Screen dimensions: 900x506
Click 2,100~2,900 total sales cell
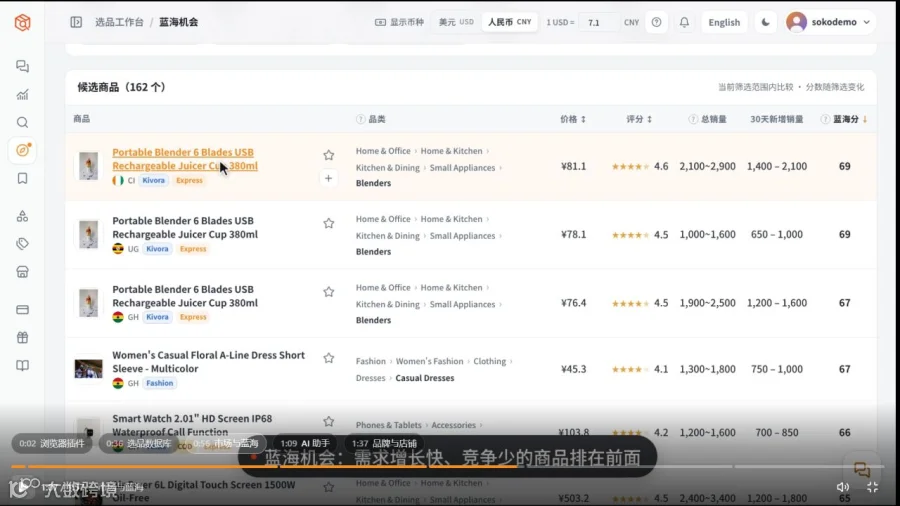[707, 166]
